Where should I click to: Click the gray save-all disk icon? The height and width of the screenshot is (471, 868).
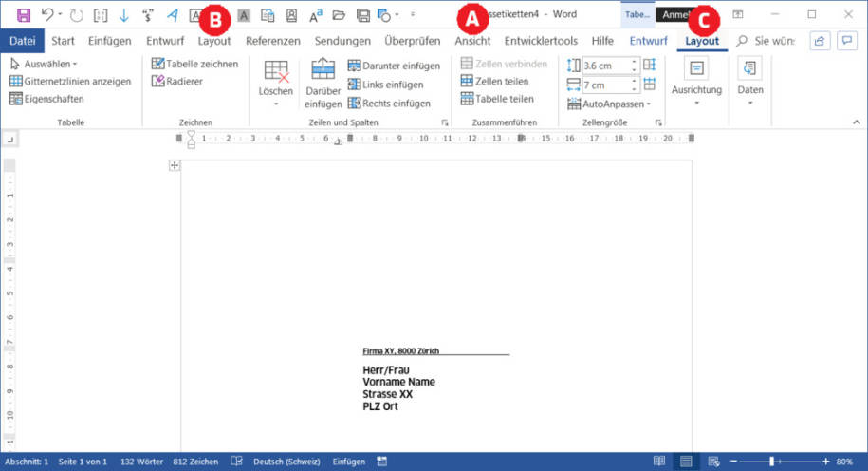point(363,15)
